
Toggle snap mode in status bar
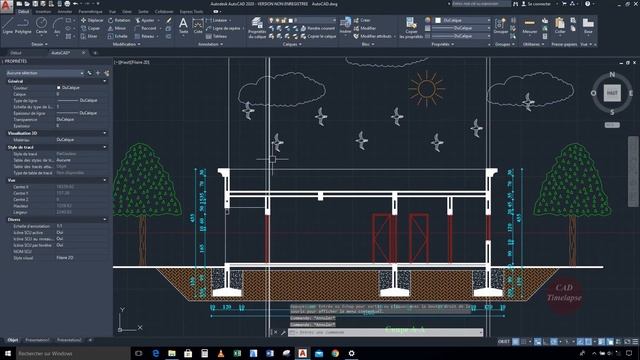pyautogui.click(x=524, y=342)
